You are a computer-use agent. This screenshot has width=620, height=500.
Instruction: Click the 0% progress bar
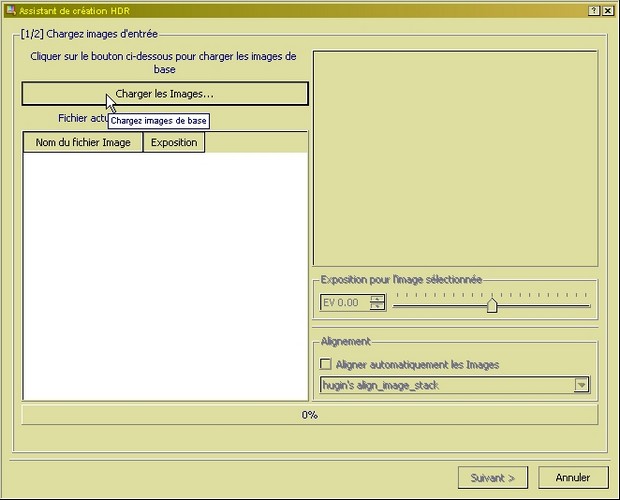[309, 414]
